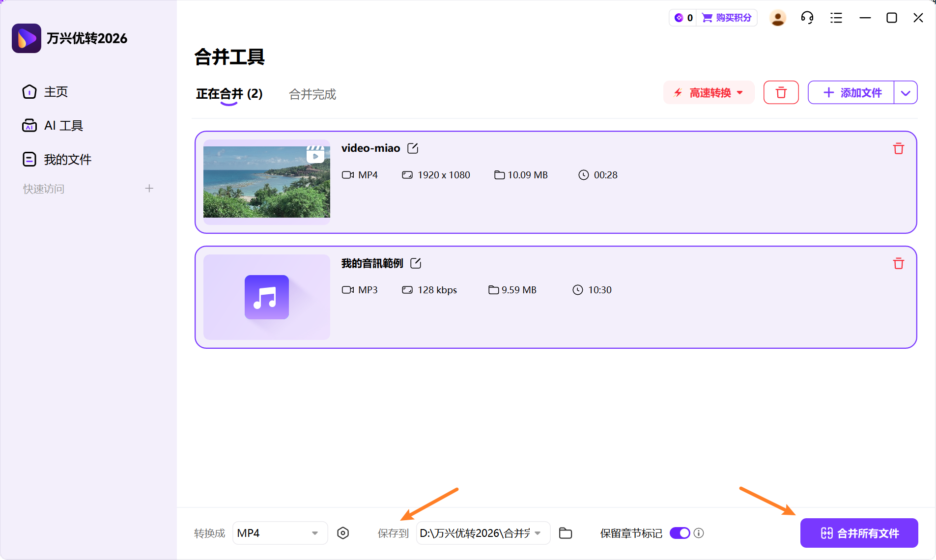Viewport: 936px width, 560px height.
Task: Click the 合并所有文件 button
Action: (858, 532)
